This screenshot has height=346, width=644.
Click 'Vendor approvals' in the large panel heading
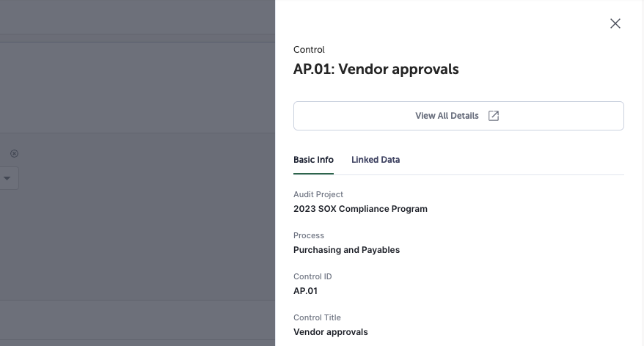point(398,69)
